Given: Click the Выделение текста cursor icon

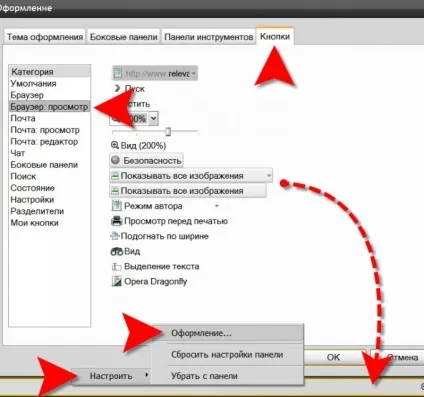Looking at the screenshot, I should (116, 266).
